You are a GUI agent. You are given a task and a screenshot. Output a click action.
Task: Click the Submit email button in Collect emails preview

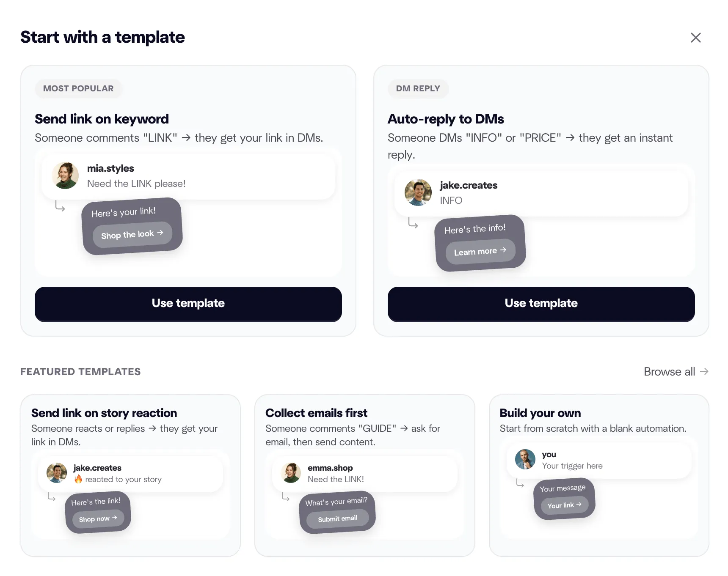337,518
